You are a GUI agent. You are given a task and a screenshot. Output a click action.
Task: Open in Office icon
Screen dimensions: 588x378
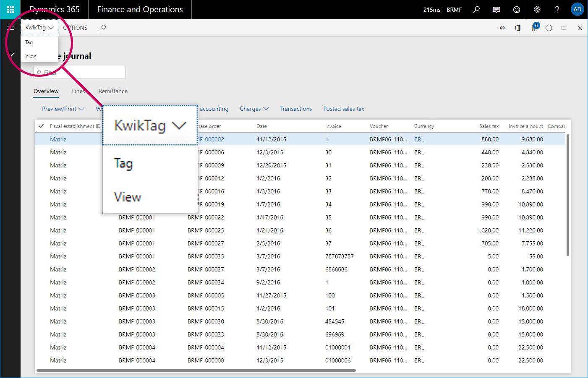[x=518, y=28]
